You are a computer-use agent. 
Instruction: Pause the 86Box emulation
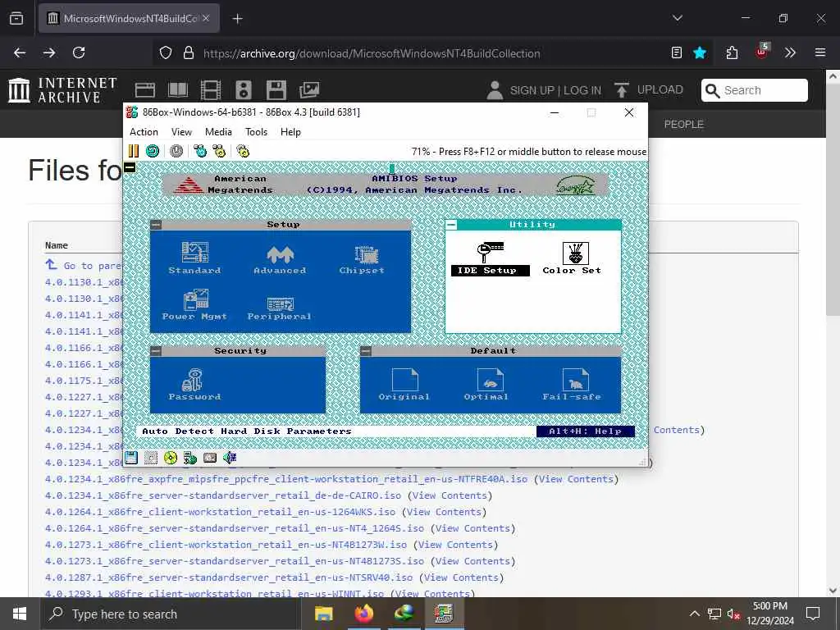pos(134,151)
